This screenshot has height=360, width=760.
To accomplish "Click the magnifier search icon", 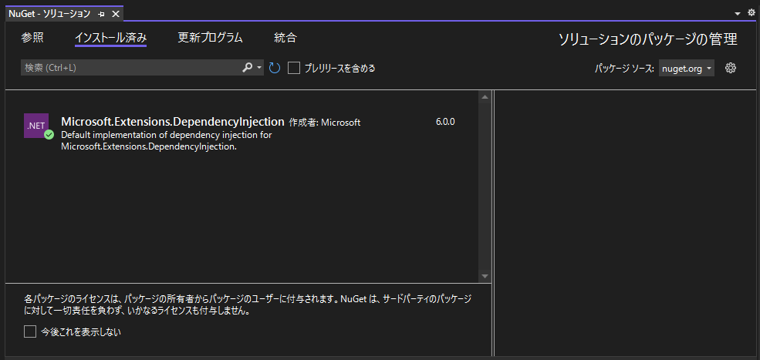I will [x=247, y=68].
